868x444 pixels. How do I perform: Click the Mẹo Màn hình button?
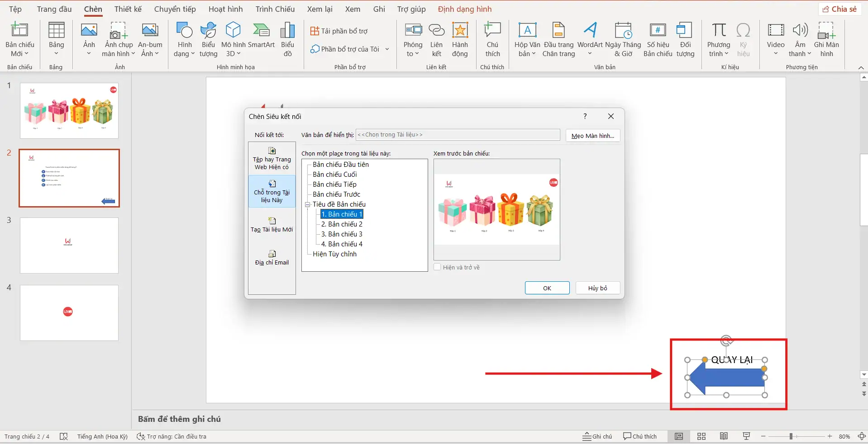pyautogui.click(x=592, y=136)
